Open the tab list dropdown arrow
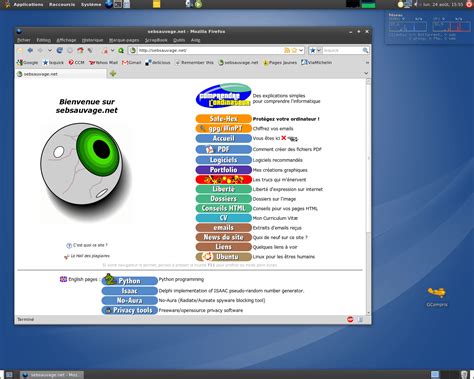474x379 pixels. click(x=366, y=73)
